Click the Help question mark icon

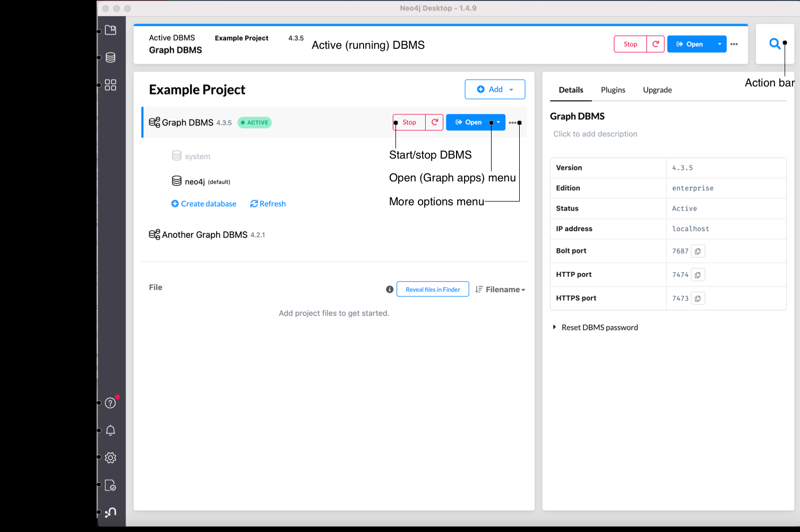tap(110, 403)
